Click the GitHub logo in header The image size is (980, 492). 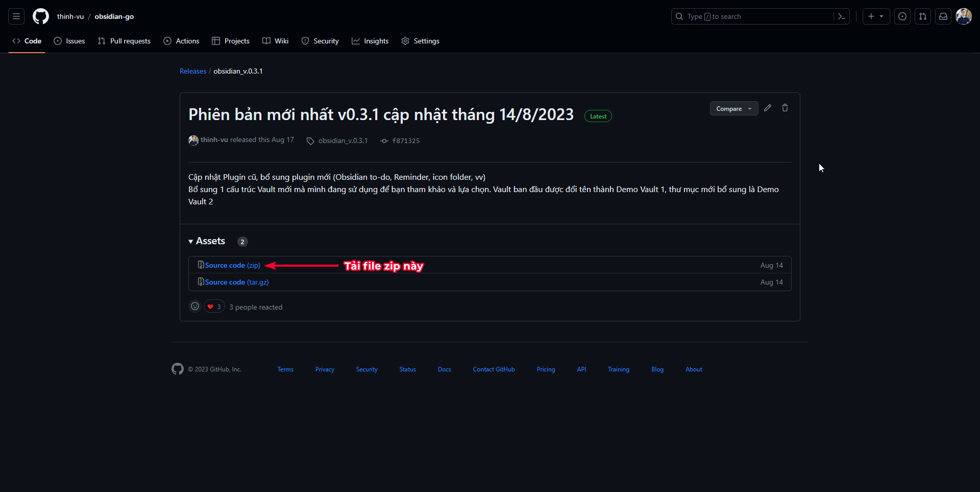(41, 16)
